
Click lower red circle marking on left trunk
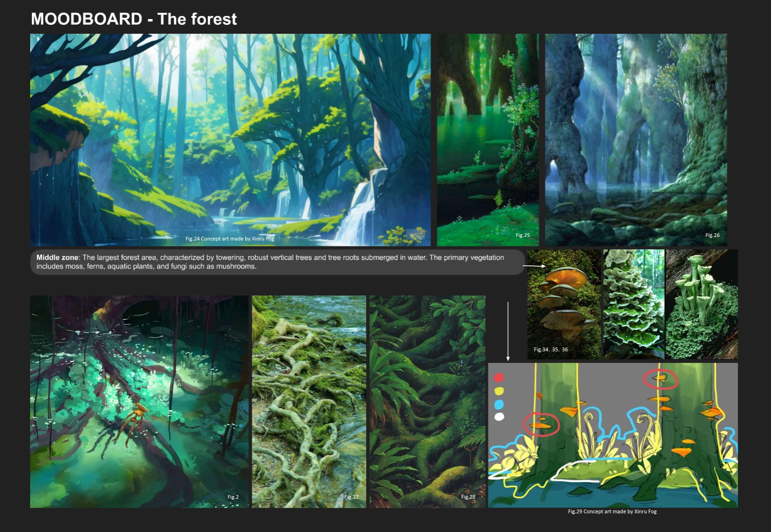pyautogui.click(x=541, y=424)
